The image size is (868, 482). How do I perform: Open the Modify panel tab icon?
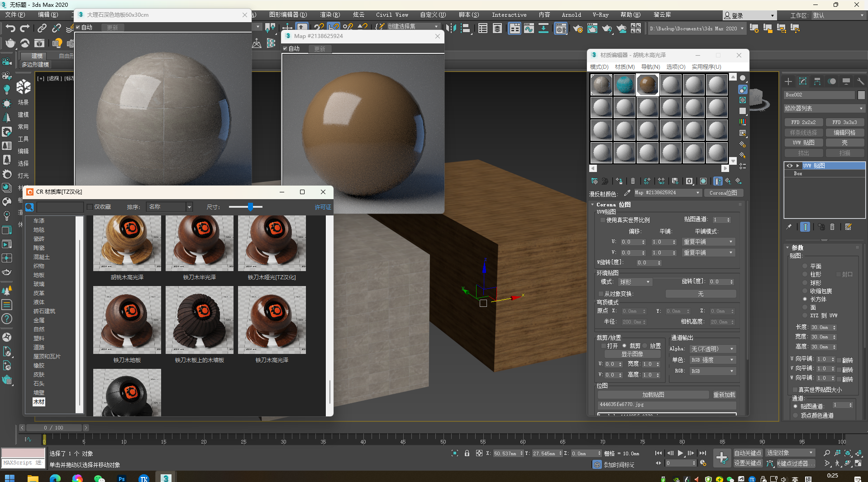(x=803, y=81)
